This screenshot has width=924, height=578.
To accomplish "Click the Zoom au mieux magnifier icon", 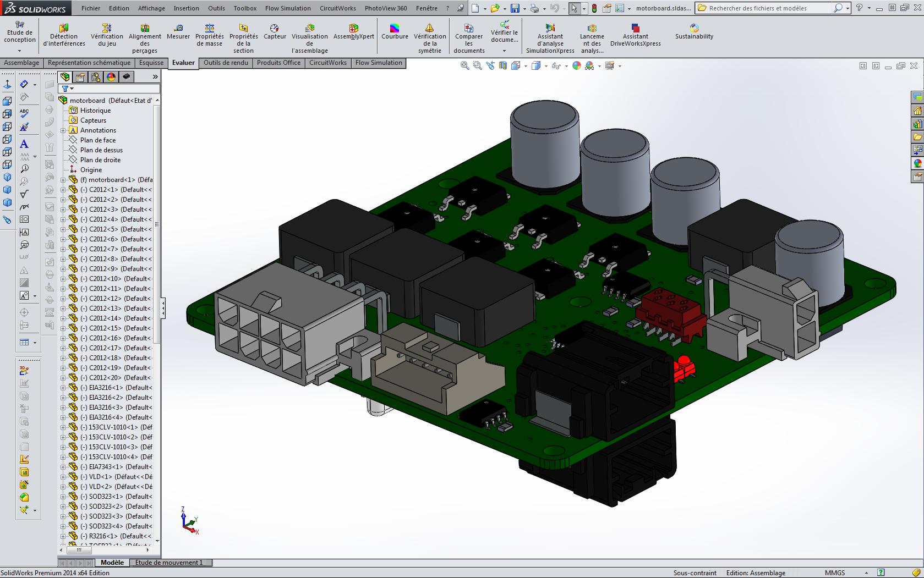I will 464,65.
